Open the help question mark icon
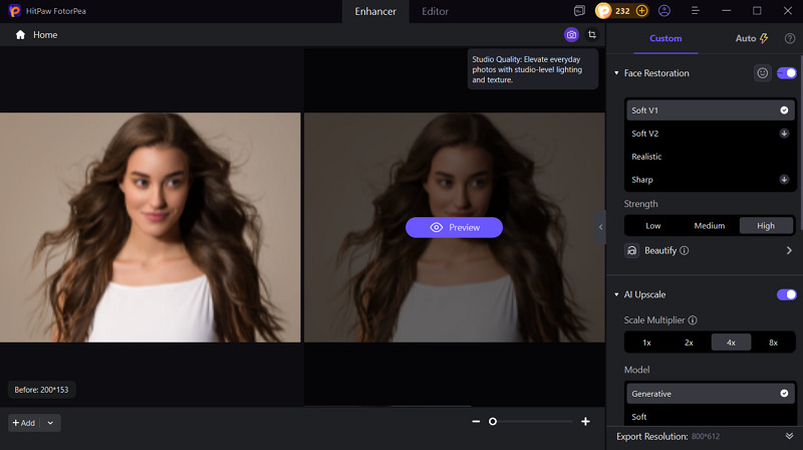803x450 pixels. click(790, 38)
